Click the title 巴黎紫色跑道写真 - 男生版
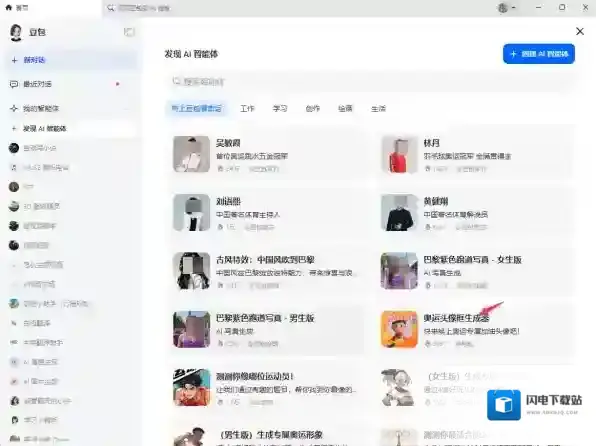The width and height of the screenshot is (596, 446). pos(265,318)
